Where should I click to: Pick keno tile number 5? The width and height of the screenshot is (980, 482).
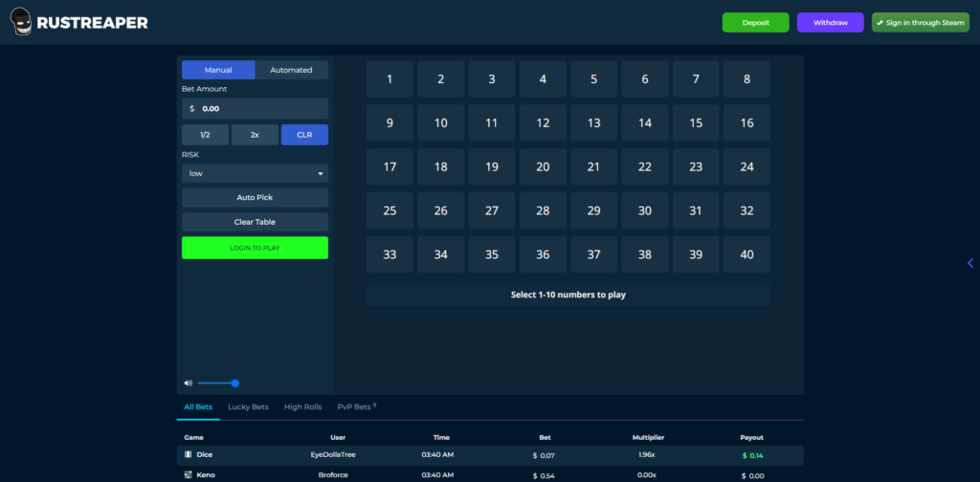(593, 79)
